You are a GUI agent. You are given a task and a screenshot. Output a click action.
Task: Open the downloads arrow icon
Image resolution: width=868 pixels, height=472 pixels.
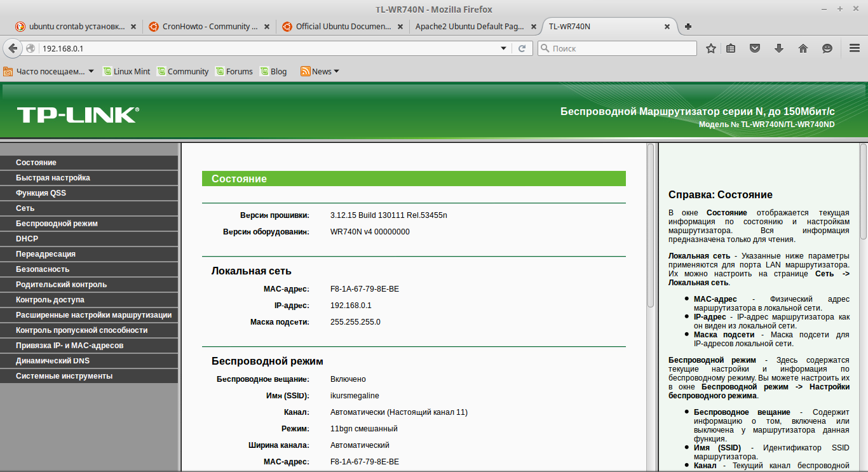[779, 48]
